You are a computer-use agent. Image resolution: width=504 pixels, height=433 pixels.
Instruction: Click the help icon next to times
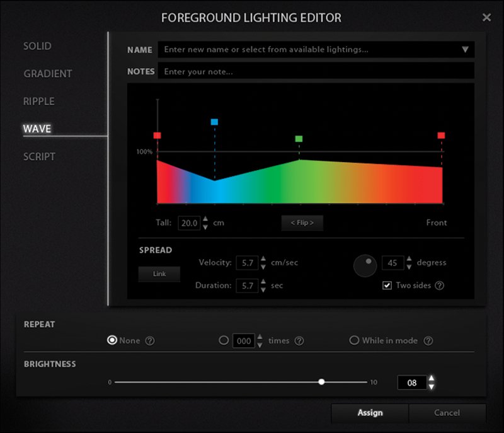(299, 341)
